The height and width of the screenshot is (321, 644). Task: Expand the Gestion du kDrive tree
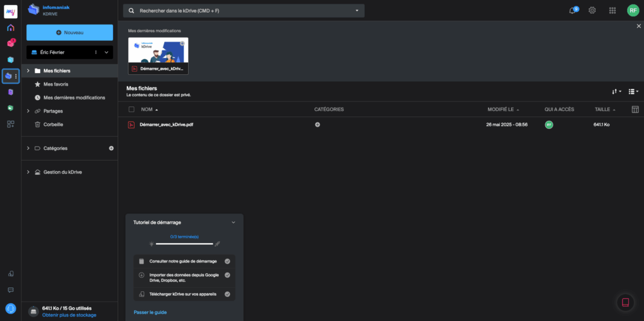click(x=28, y=172)
